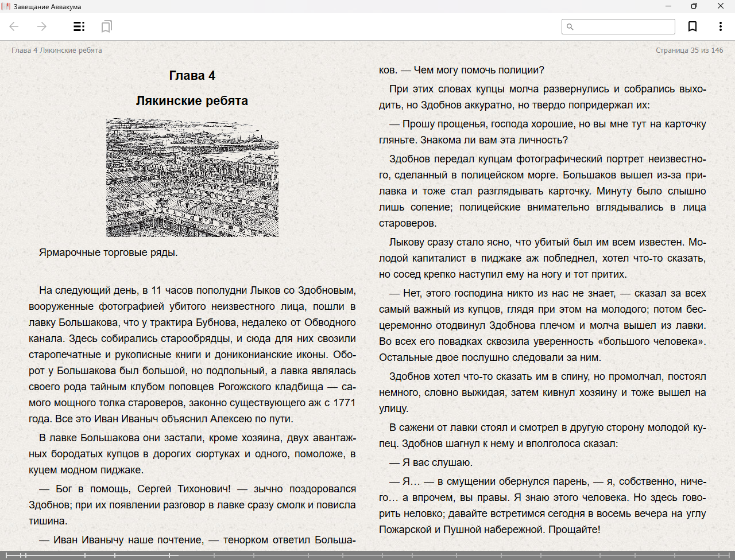Click the "Страница 35 из 146" page indicator
The height and width of the screenshot is (560, 735).
tap(689, 50)
